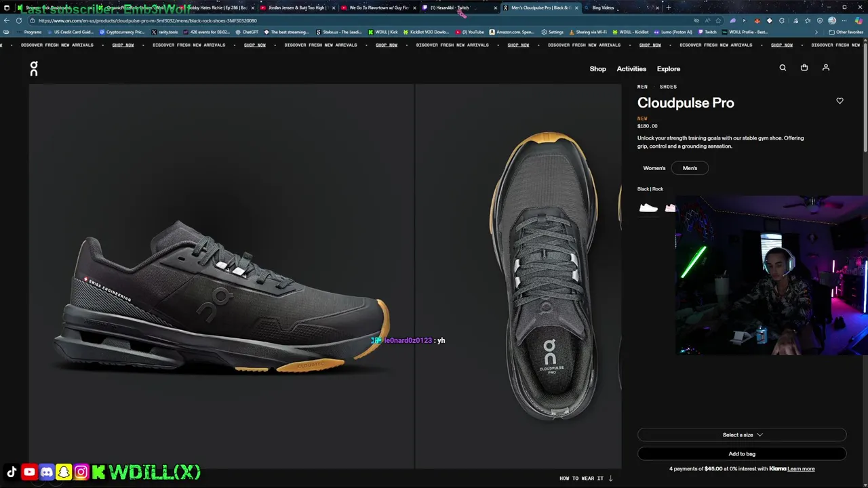Screen dimensions: 868x488
Task: Open Klarna Learn more link
Action: tap(801, 469)
